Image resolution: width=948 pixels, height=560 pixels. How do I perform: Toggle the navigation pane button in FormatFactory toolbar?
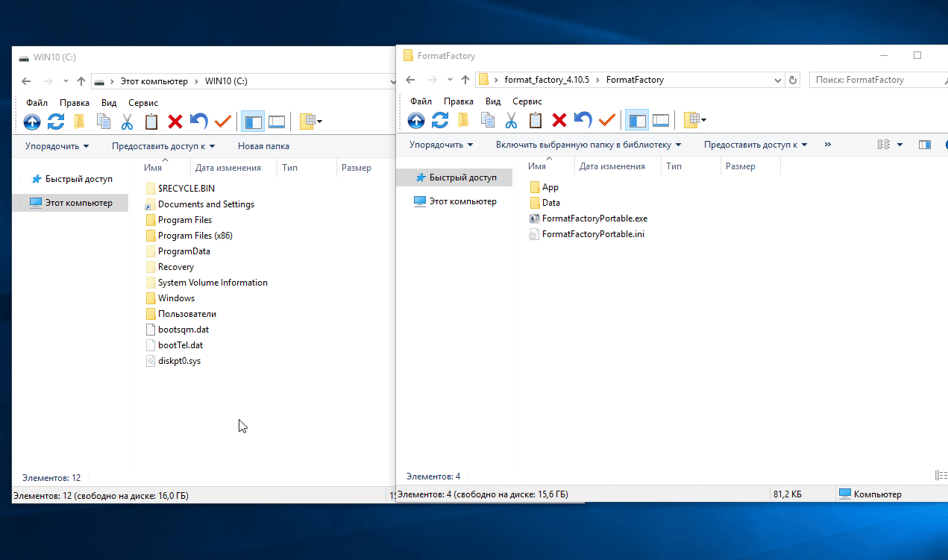637,120
